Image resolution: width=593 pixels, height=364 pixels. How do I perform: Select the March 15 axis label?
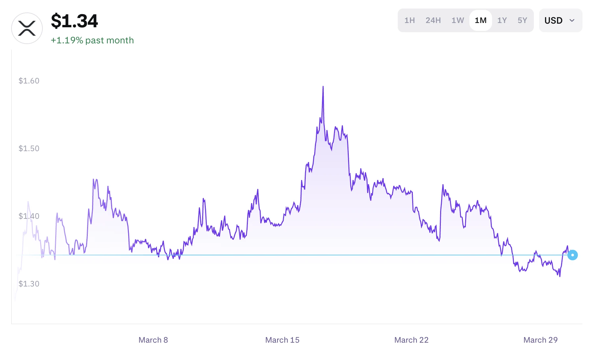coord(282,340)
